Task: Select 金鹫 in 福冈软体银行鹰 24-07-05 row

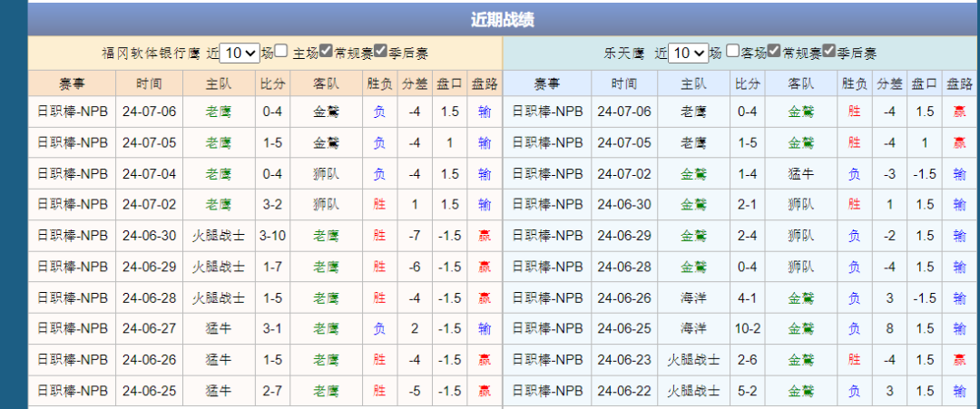Action: pos(327,143)
